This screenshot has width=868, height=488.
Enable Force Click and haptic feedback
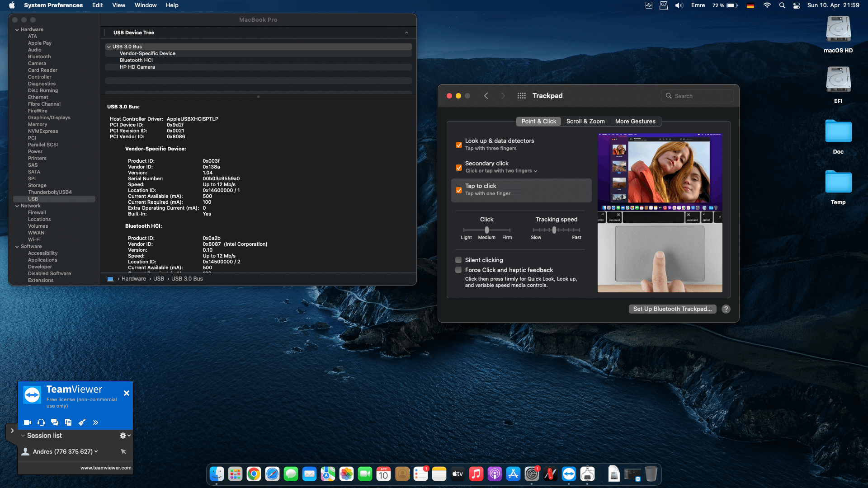tap(458, 270)
